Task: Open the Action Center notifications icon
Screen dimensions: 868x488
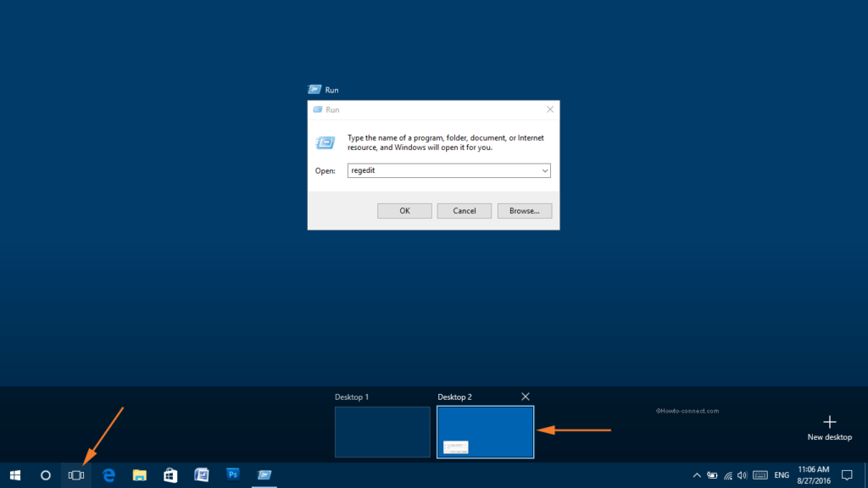Action: click(847, 475)
